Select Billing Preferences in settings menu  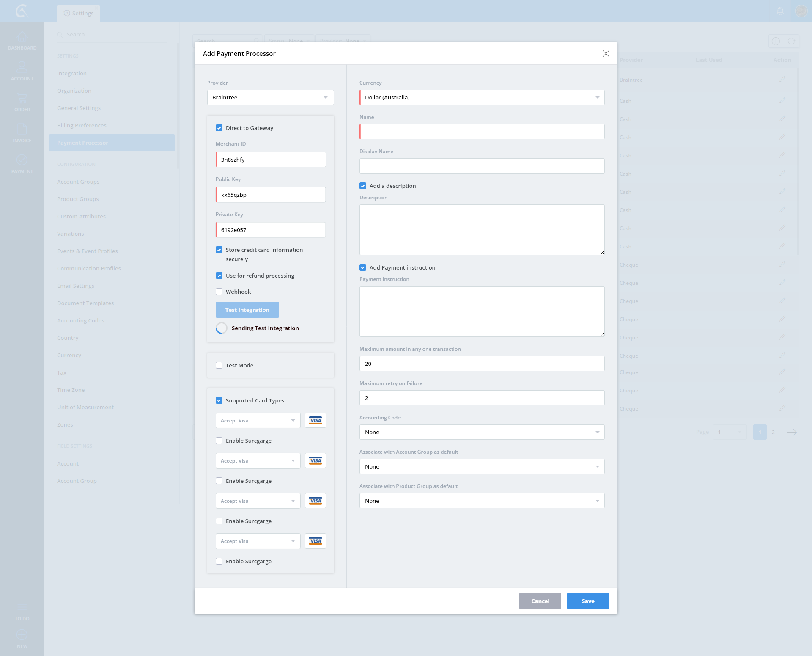(82, 125)
